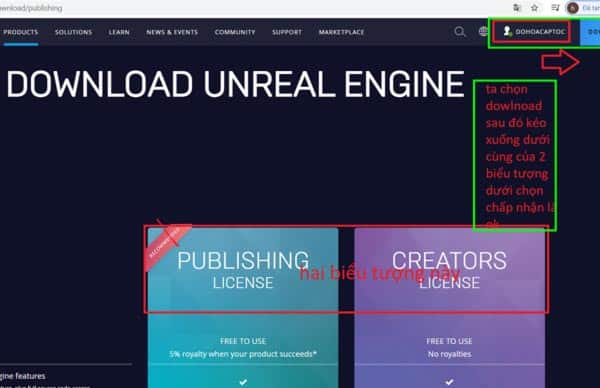The width and height of the screenshot is (600, 388).
Task: Bookmark this page with the star icon
Action: 535,7
